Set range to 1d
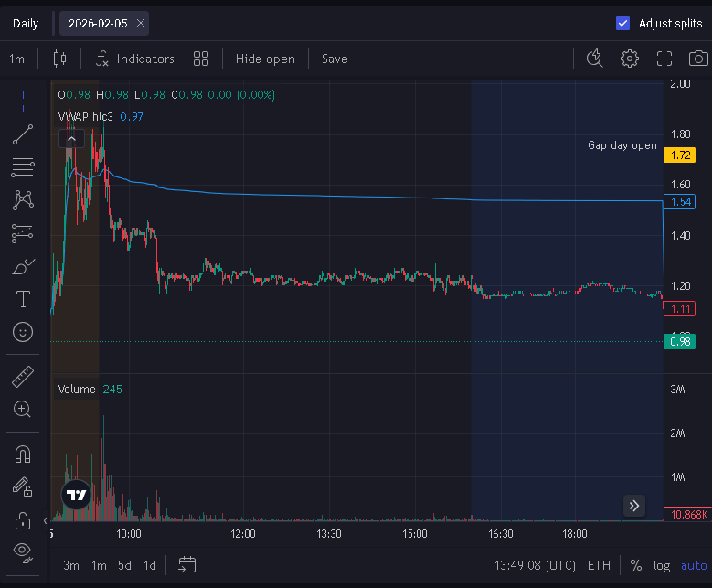This screenshot has width=712, height=588. [x=149, y=565]
